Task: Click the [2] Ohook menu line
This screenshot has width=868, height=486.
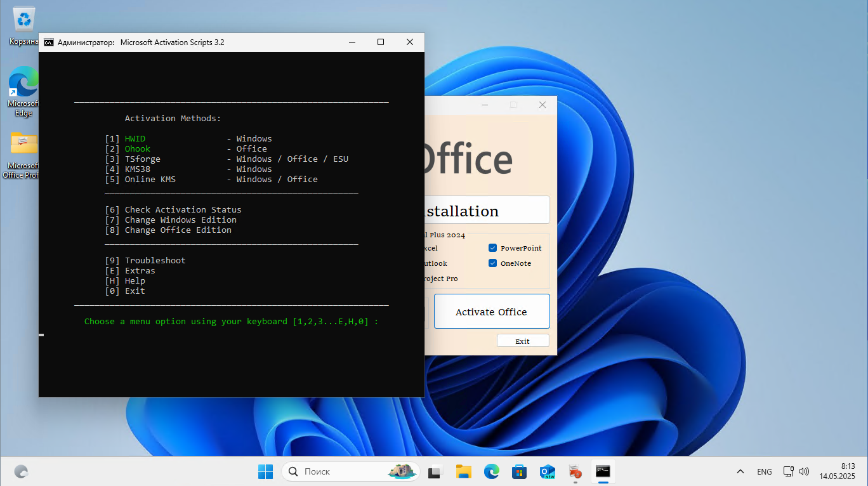Action: (186, 148)
